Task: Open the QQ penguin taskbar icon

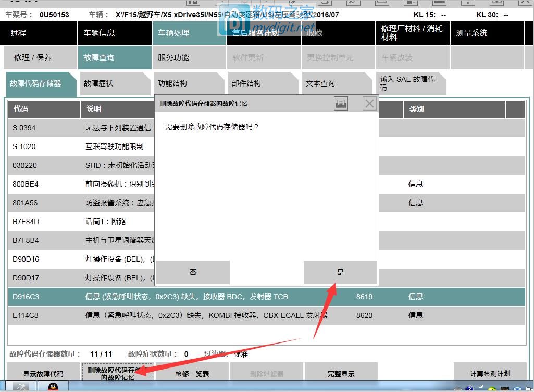Action: click(53, 387)
